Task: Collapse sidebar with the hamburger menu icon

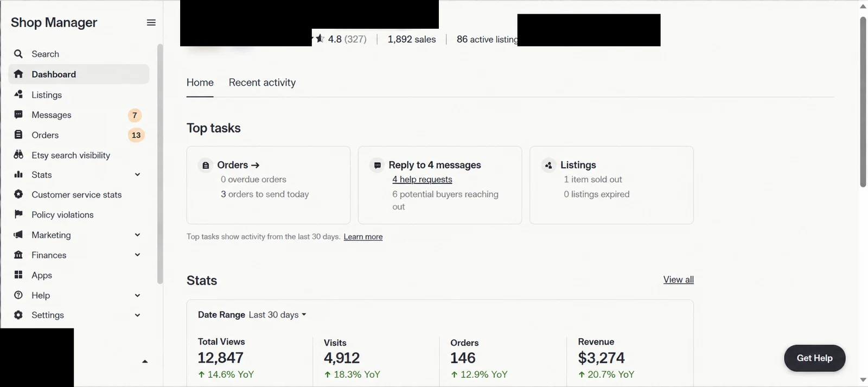Action: (151, 22)
